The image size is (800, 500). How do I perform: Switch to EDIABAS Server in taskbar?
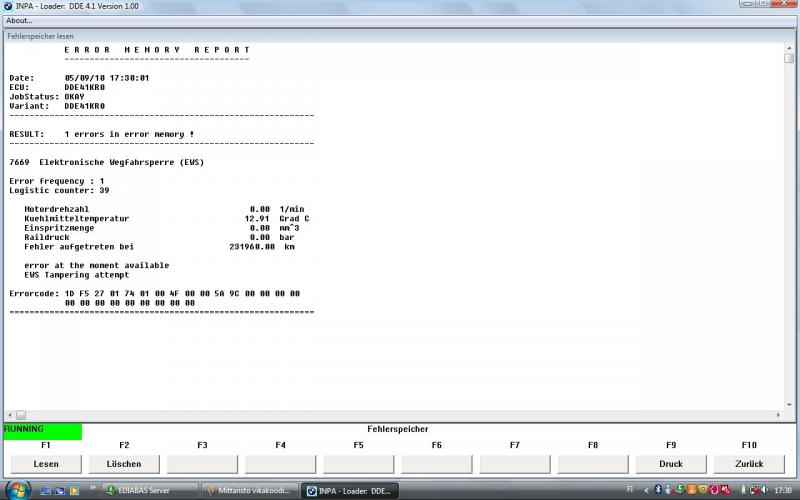pyautogui.click(x=150, y=491)
